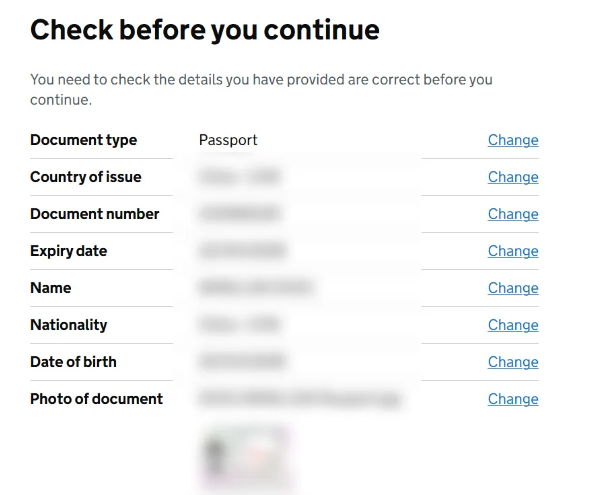Click Change link for Document type

pyautogui.click(x=513, y=140)
